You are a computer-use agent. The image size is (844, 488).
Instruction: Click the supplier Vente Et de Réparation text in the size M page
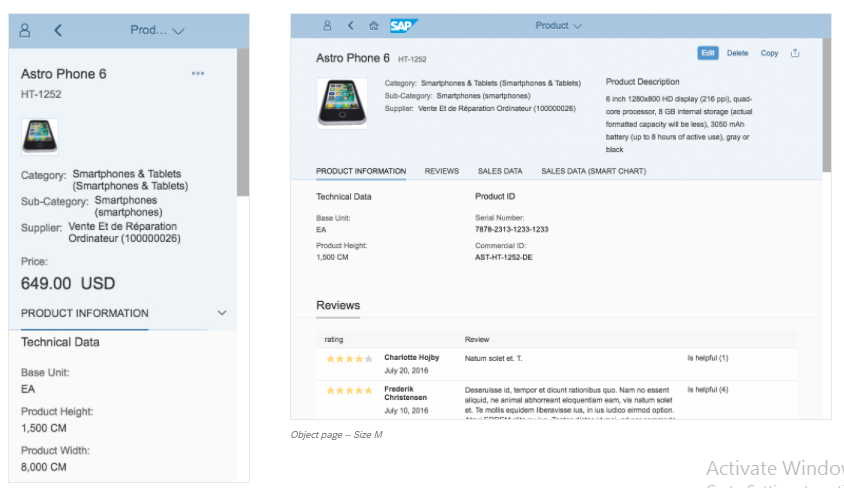coord(497,108)
